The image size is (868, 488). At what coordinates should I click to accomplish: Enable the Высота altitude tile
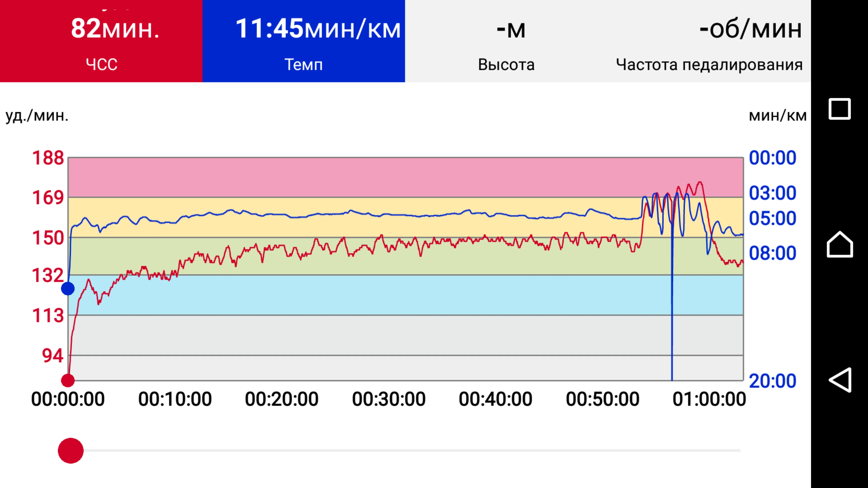(x=506, y=41)
